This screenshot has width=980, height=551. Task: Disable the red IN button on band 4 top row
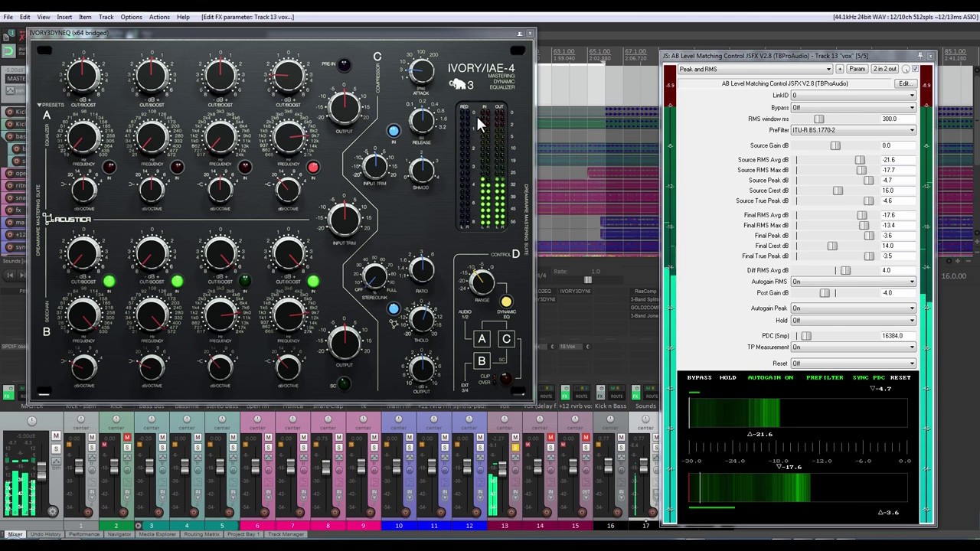click(313, 167)
